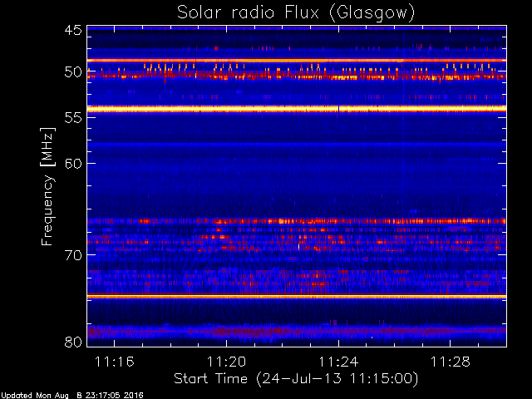Click the plot title 'Solar radio Flux (Glasgow)'
This screenshot has width=532, height=399.
coord(296,13)
